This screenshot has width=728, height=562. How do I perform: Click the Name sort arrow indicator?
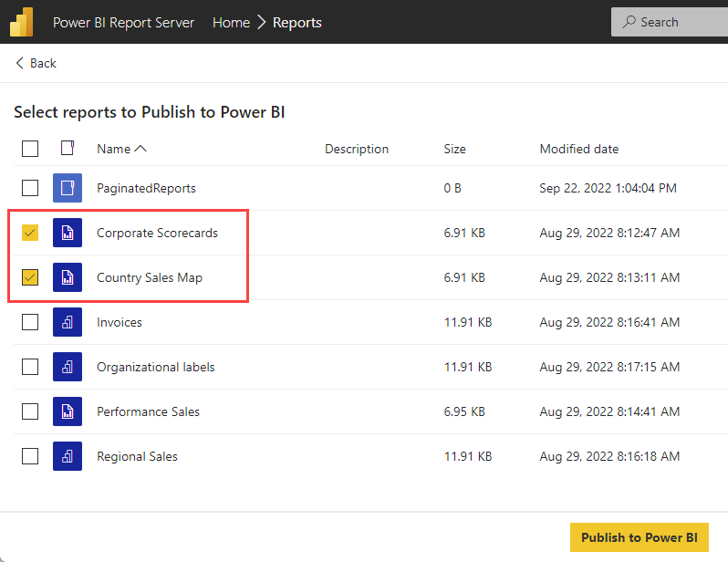pyautogui.click(x=140, y=149)
